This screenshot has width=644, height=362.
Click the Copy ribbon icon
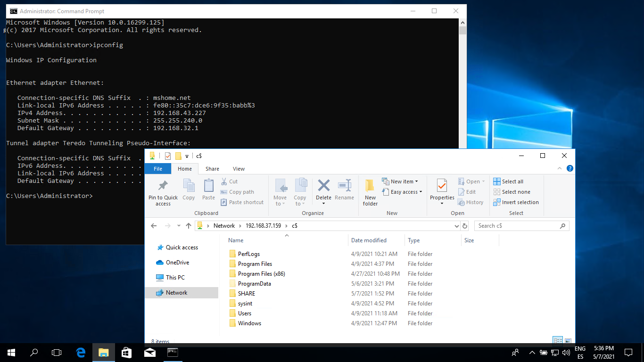[189, 186]
